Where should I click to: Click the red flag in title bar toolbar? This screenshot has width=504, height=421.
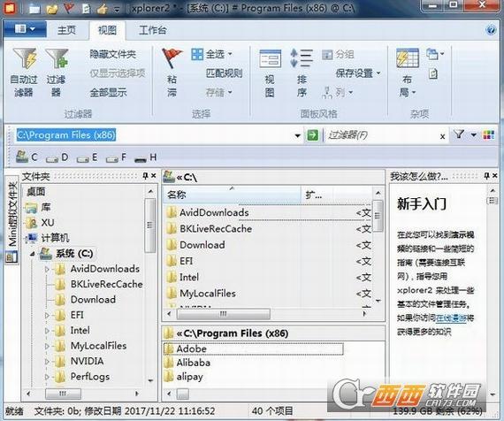click(68, 8)
